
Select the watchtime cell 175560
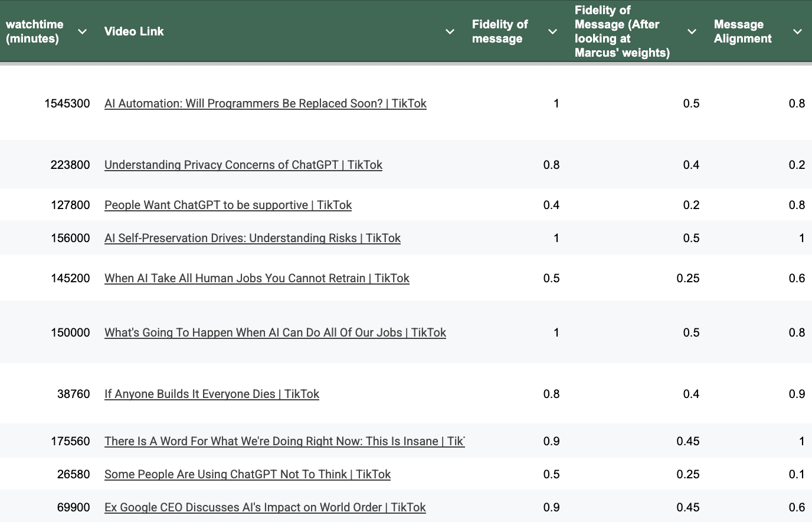pos(70,441)
